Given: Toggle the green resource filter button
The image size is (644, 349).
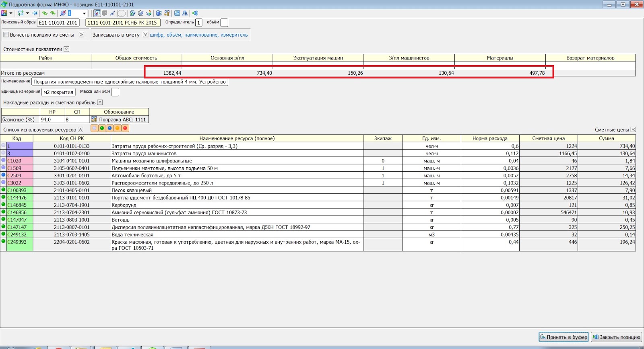Looking at the screenshot, I should coord(102,128).
